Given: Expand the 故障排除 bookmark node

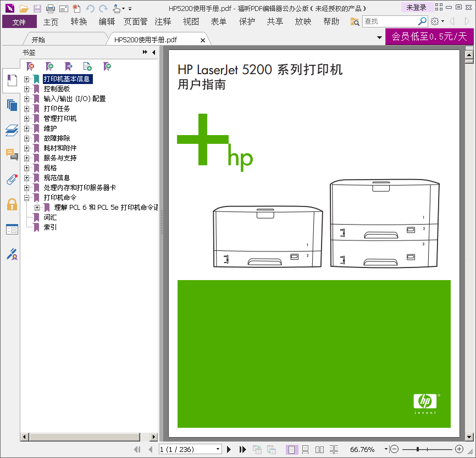Looking at the screenshot, I should pos(27,138).
